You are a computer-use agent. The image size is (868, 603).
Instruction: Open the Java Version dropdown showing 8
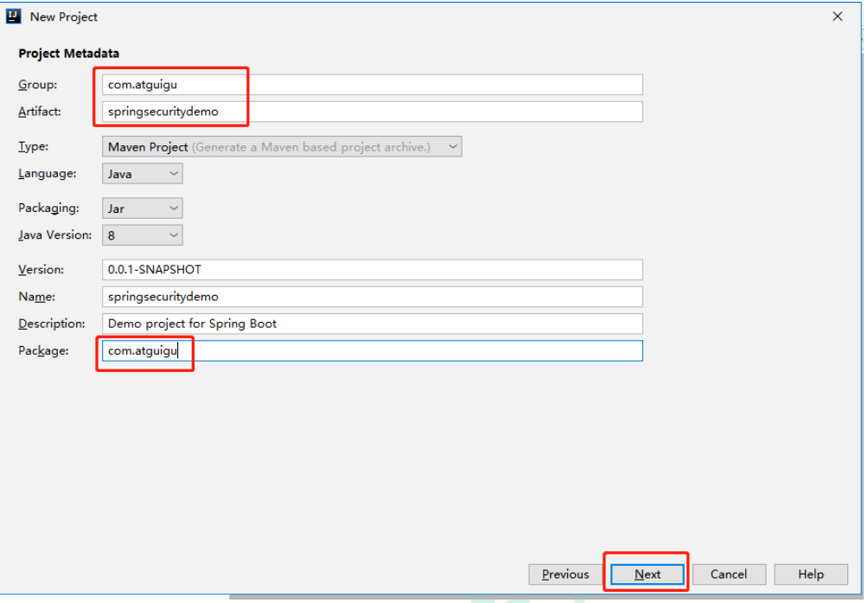pos(143,235)
